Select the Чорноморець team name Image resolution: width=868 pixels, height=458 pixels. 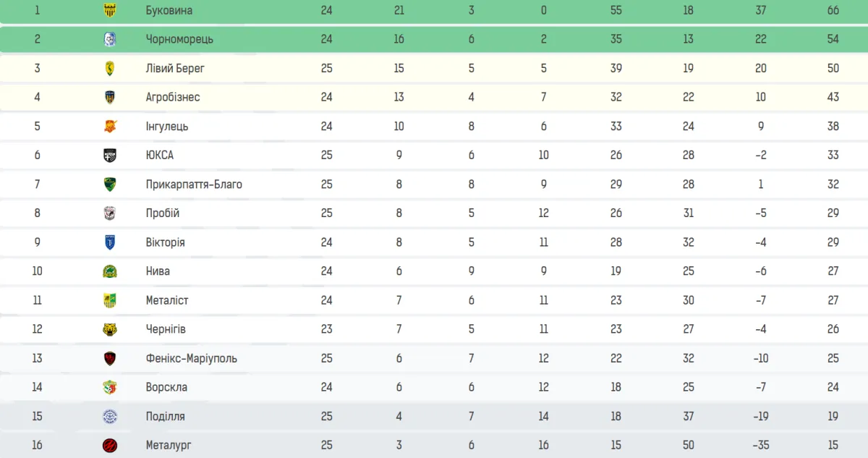coord(179,39)
